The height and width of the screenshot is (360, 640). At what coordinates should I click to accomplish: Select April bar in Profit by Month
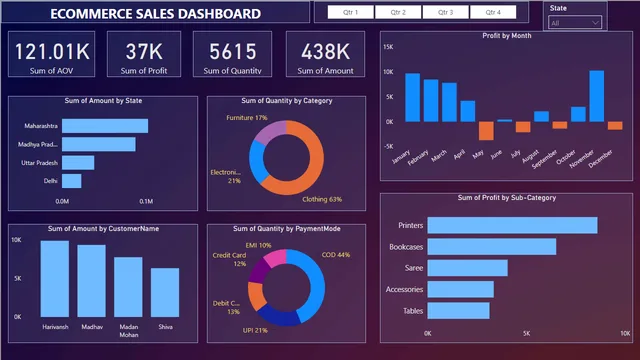coord(468,111)
